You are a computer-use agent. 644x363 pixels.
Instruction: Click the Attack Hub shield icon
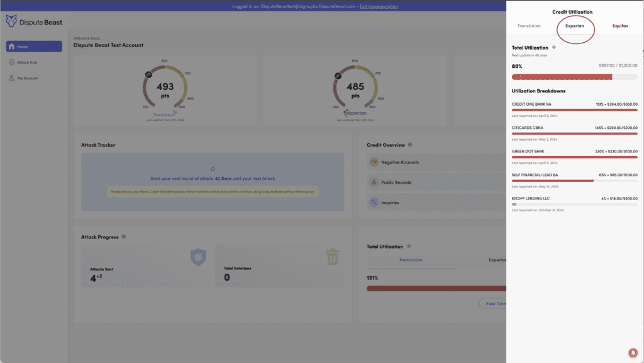(11, 62)
